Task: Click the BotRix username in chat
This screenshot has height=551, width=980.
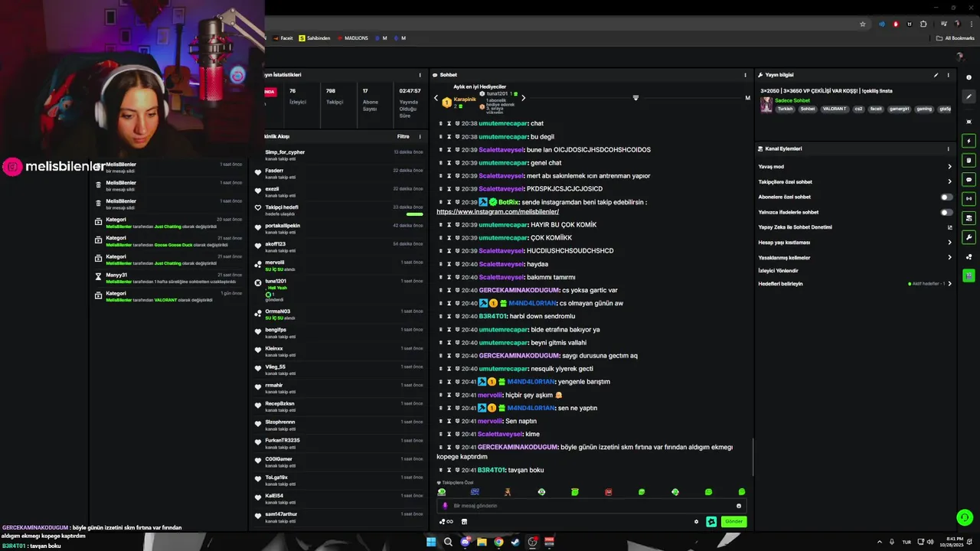Action: click(508, 202)
